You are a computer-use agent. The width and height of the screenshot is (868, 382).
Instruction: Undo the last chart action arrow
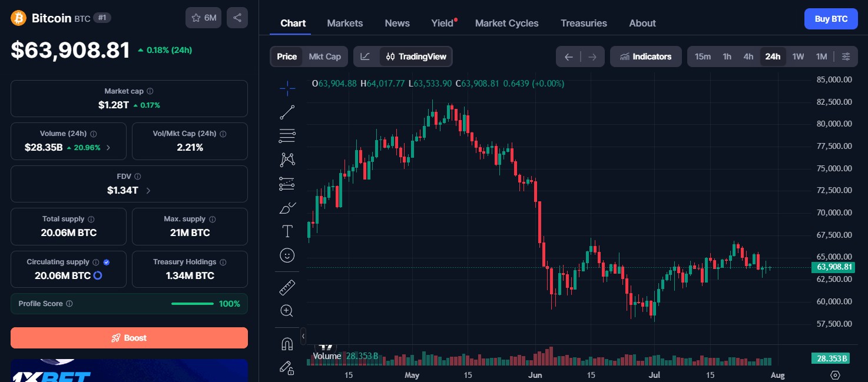pos(569,57)
